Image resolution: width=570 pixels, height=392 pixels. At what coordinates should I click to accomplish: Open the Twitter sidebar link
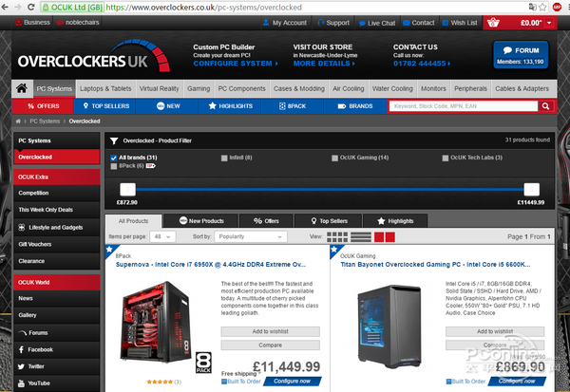57,366
